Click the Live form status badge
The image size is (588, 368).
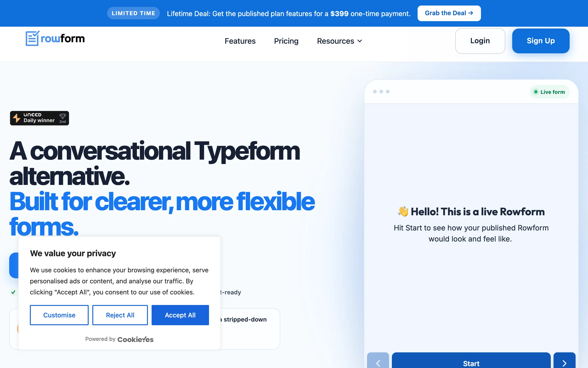click(x=549, y=92)
